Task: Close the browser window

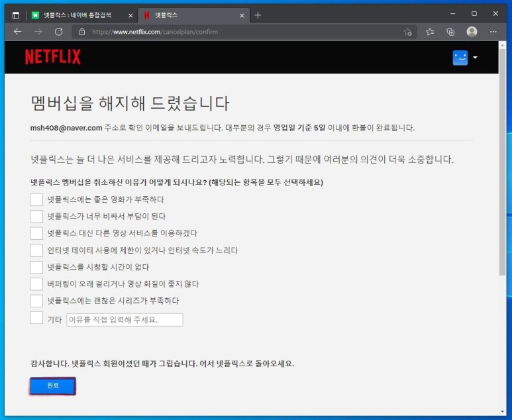Action: click(495, 14)
